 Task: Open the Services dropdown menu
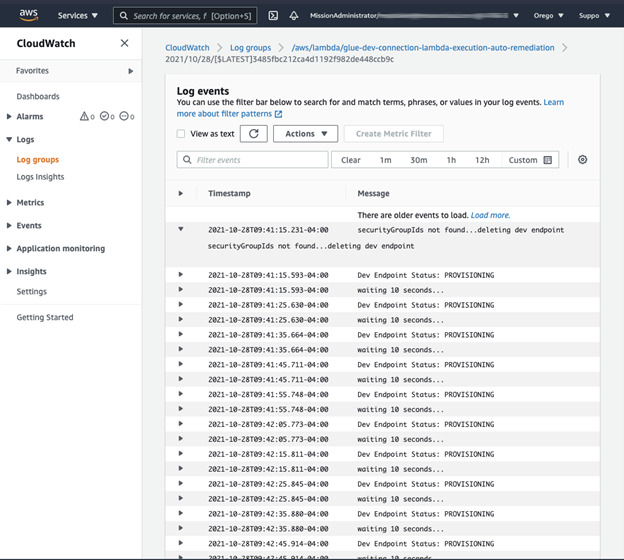[77, 16]
